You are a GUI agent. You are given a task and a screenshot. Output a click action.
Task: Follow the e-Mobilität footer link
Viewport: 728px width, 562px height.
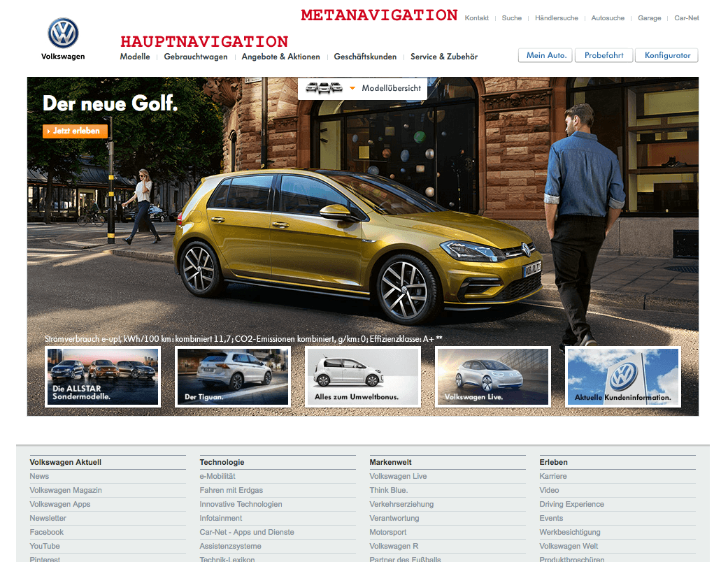point(217,476)
